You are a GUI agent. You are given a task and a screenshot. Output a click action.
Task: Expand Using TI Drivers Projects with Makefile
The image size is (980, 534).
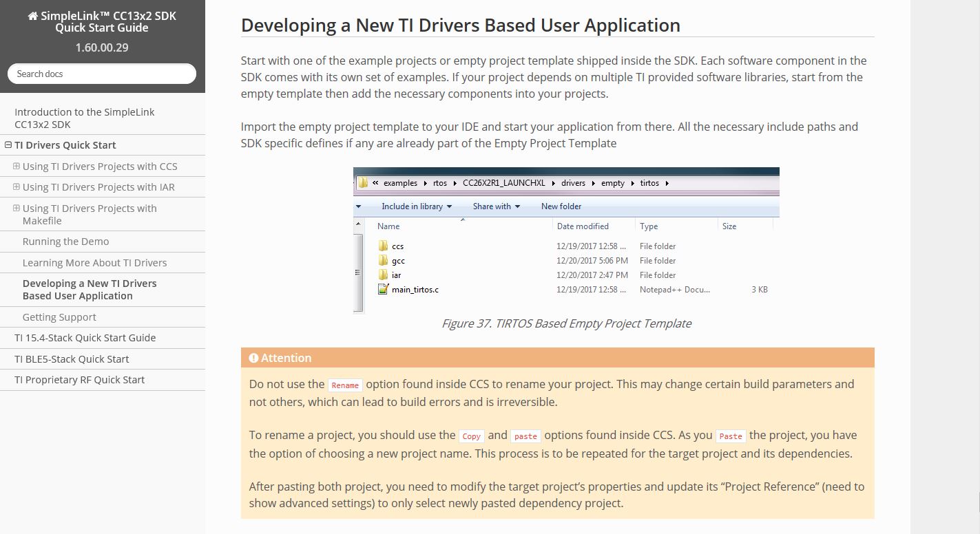(x=17, y=208)
